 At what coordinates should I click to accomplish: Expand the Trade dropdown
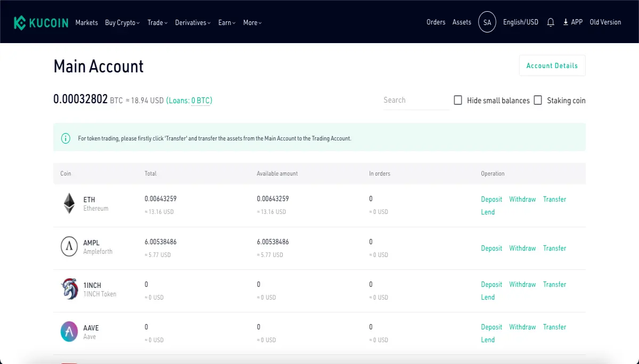coord(158,22)
